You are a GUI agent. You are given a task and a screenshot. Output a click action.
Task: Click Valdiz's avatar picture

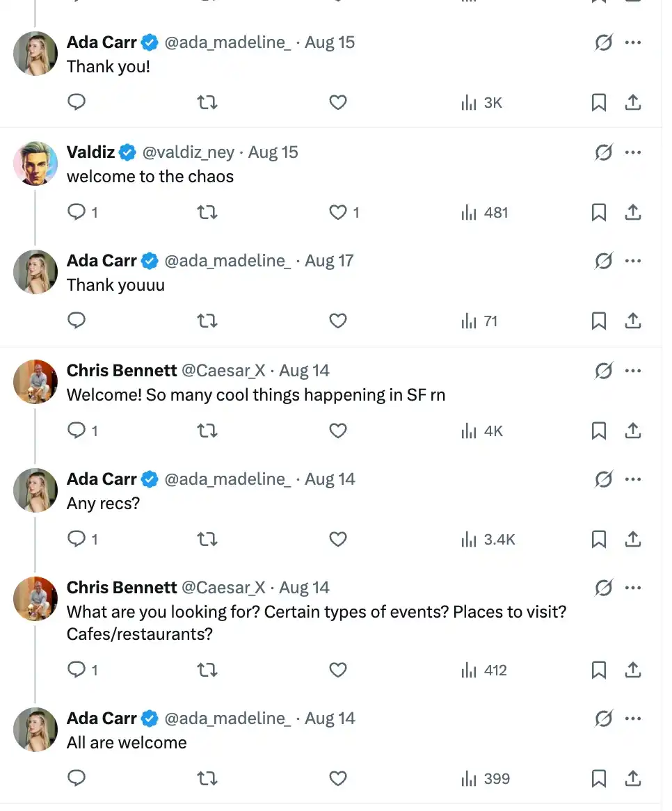tap(35, 163)
